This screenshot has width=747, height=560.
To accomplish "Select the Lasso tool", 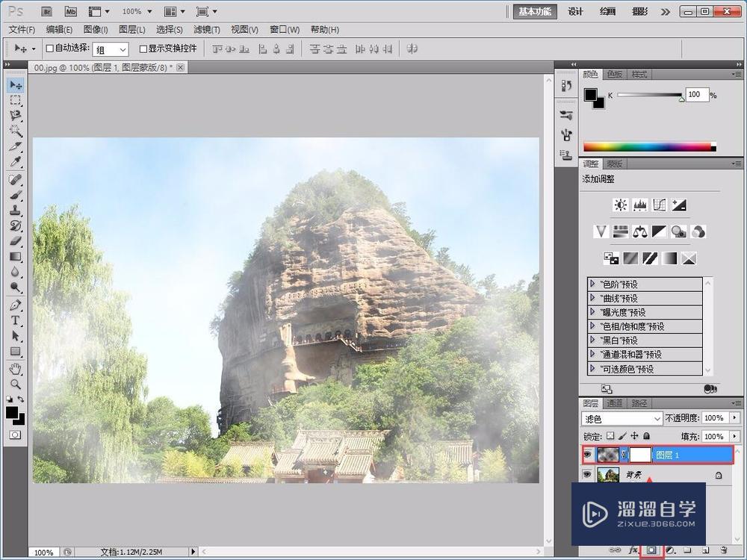I will point(16,115).
